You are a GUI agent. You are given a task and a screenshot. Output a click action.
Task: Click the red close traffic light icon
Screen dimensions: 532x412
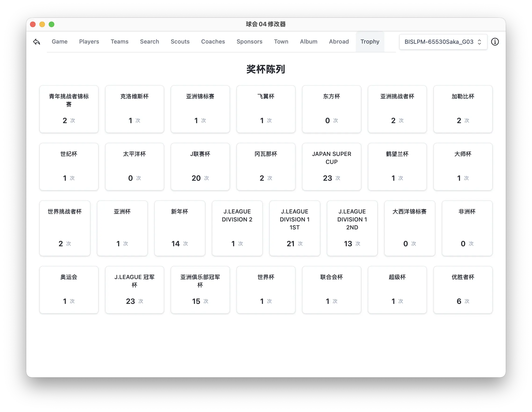[x=32, y=24]
